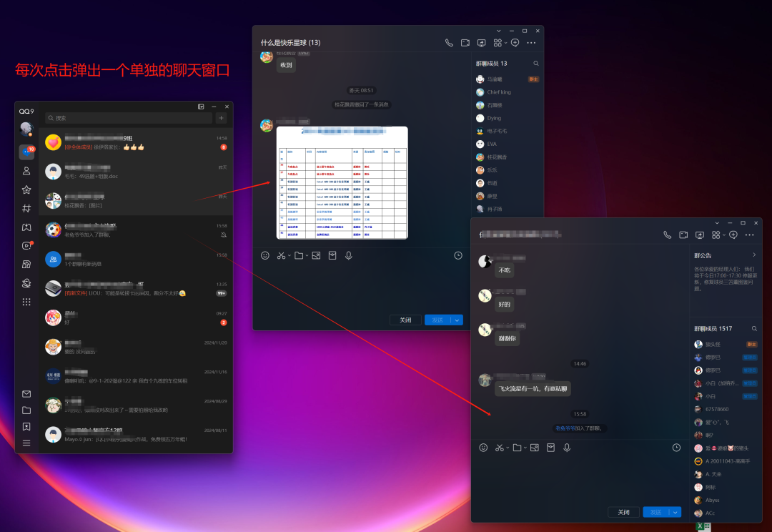Click 关闭 button in 1517-member group window
The height and width of the screenshot is (532, 772).
(x=624, y=512)
